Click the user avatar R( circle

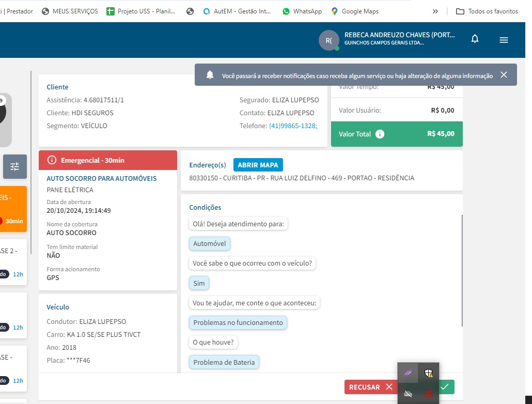point(329,40)
